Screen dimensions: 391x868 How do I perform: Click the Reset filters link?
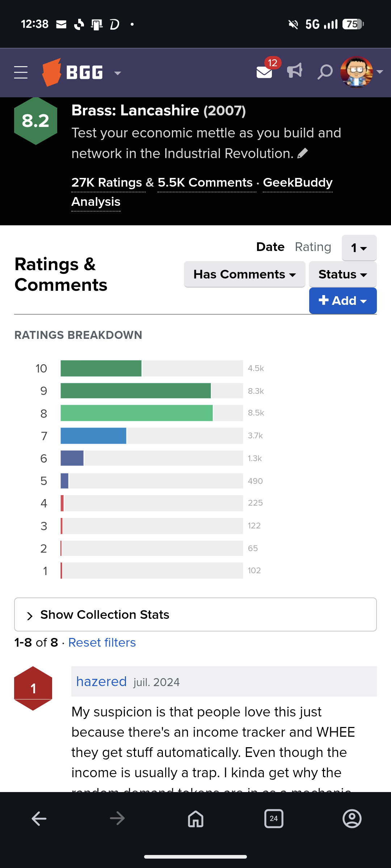(102, 643)
